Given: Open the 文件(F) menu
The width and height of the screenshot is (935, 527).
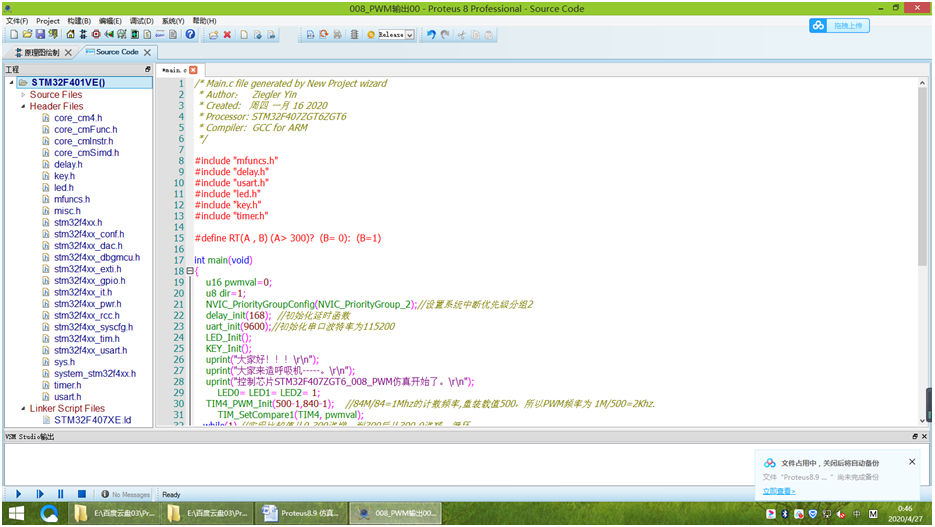Looking at the screenshot, I should [x=17, y=21].
